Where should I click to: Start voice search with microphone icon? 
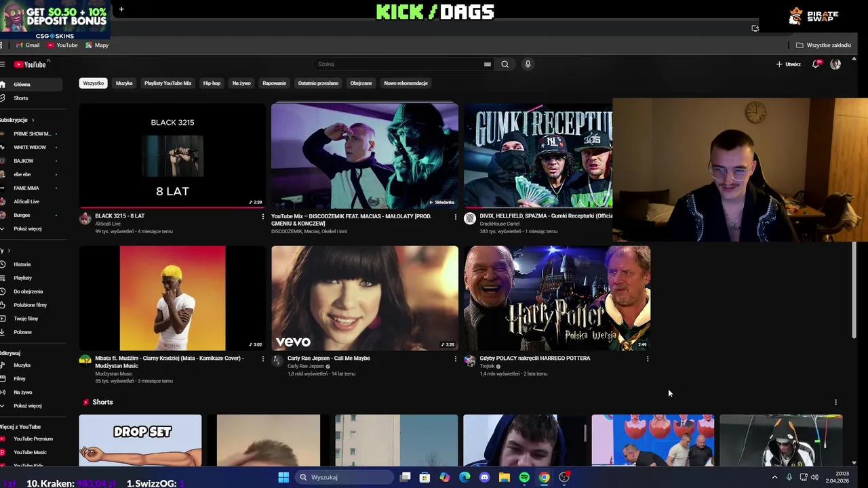tap(528, 64)
